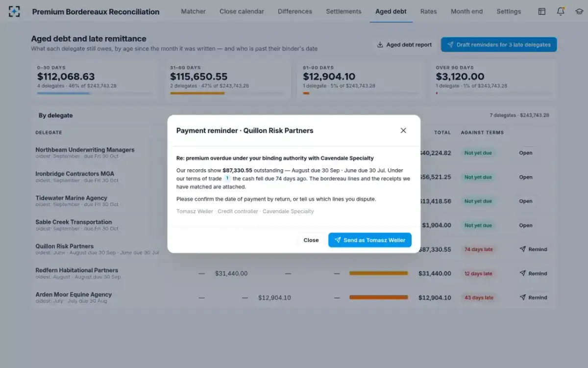
Task: Click the app logo icon
Action: point(14,12)
